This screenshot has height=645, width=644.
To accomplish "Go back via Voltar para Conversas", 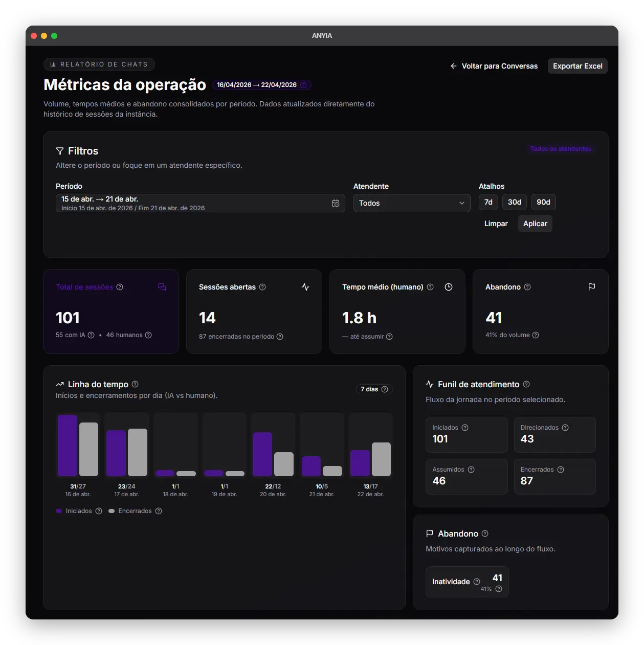I will tap(494, 66).
